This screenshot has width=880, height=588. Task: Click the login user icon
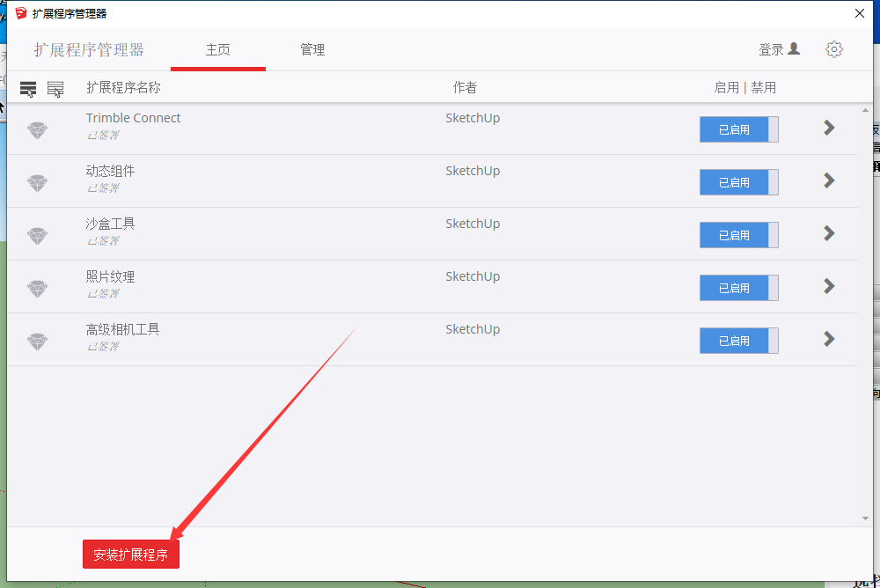(x=794, y=49)
